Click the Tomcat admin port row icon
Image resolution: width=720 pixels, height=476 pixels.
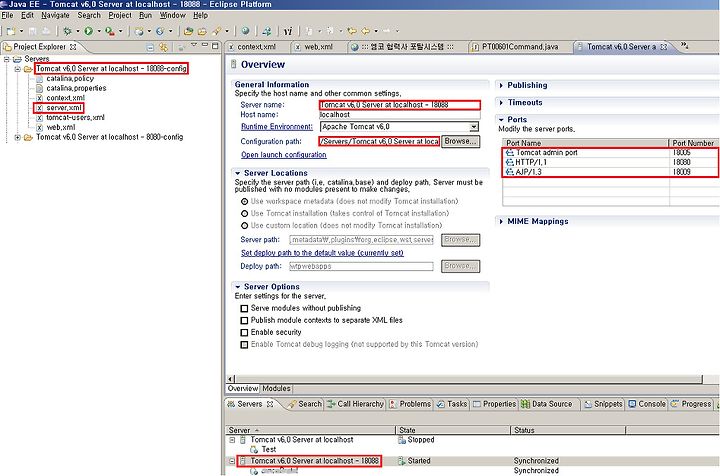[x=510, y=152]
